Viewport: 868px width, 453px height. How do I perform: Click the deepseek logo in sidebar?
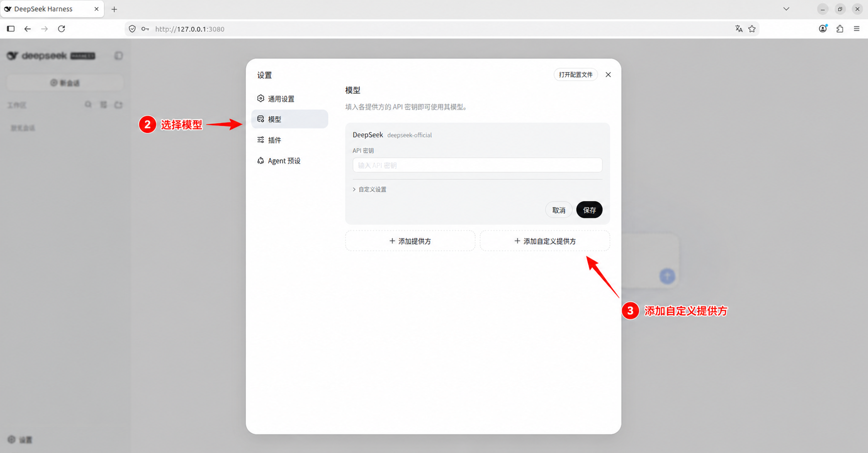[x=50, y=55]
